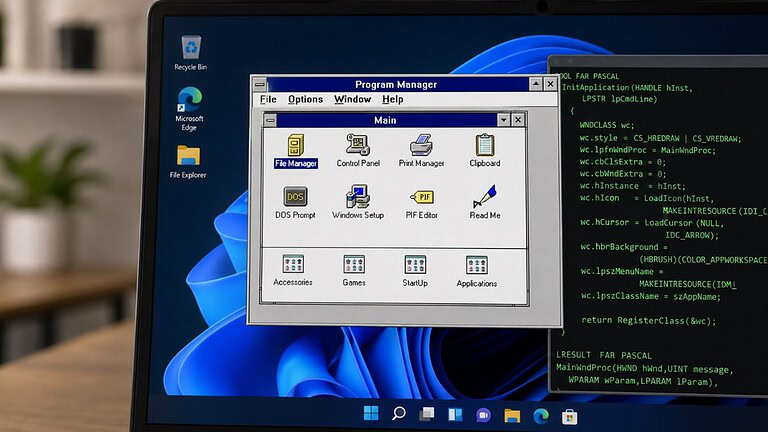Image resolution: width=768 pixels, height=432 pixels.
Task: Click the 'wc.hInstance = hInst;' line
Action: (632, 186)
